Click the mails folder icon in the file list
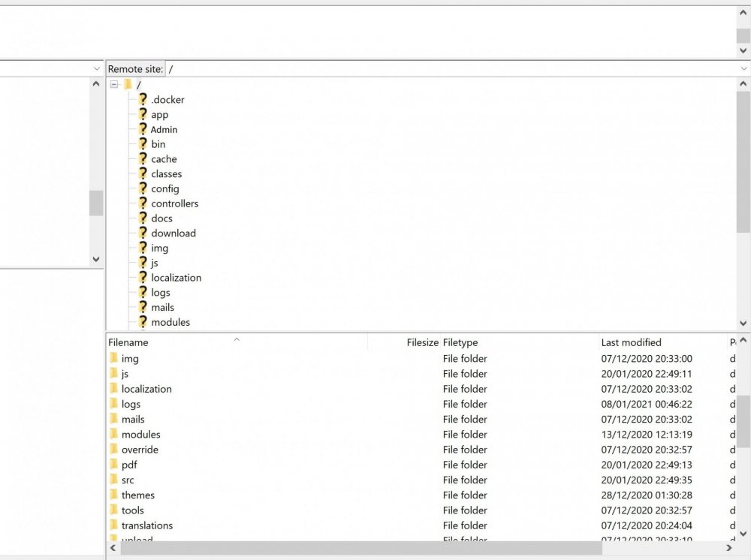751x560 pixels. (113, 419)
